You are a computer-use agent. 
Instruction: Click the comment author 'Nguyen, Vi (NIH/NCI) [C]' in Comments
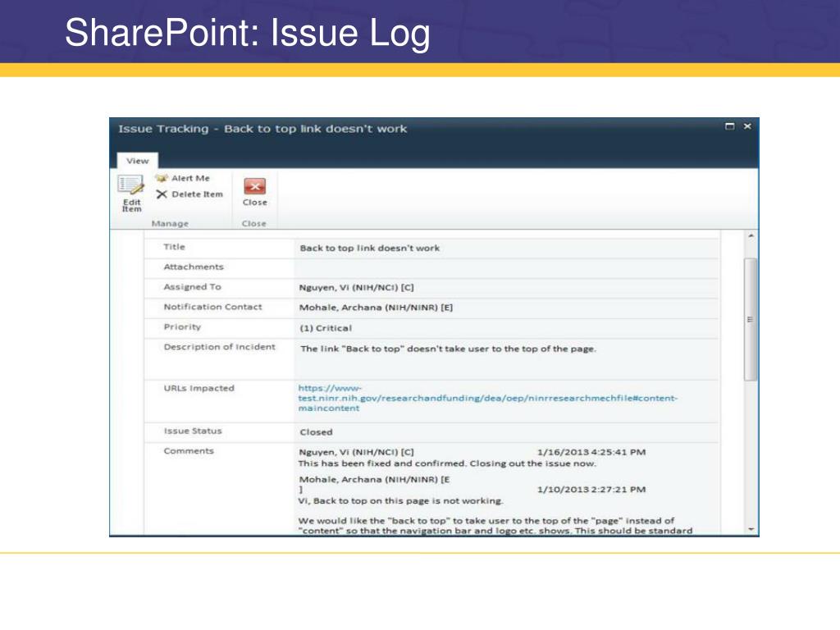356,452
